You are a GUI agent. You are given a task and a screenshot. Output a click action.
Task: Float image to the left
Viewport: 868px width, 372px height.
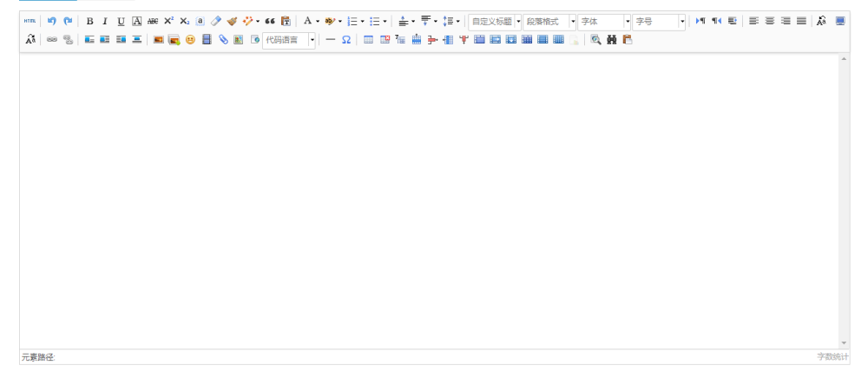click(105, 40)
